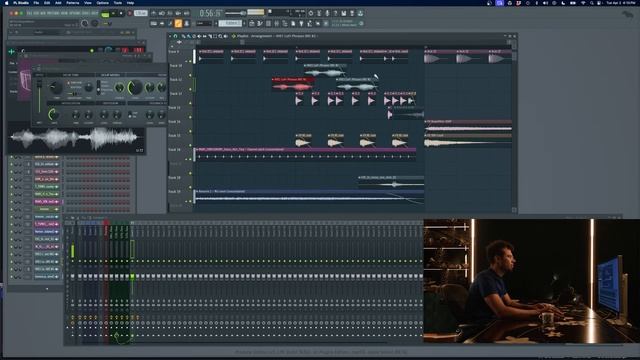
Task: Open the Apple menu
Action: coord(6,3)
